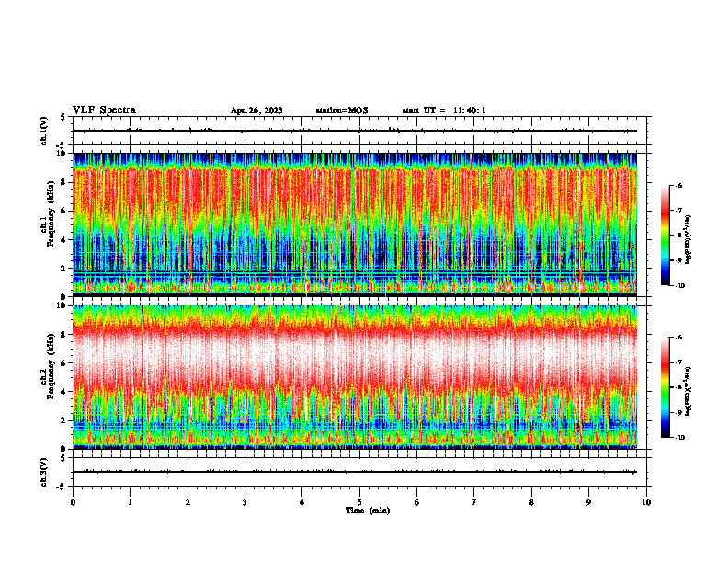Click the 'ch.3(V)' waveform axis label
Image resolution: width=728 pixels, height=563 pixels.
point(43,472)
